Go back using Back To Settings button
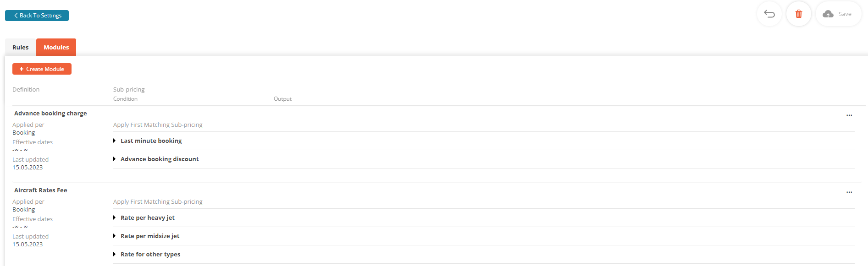The height and width of the screenshot is (266, 868). [x=37, y=16]
